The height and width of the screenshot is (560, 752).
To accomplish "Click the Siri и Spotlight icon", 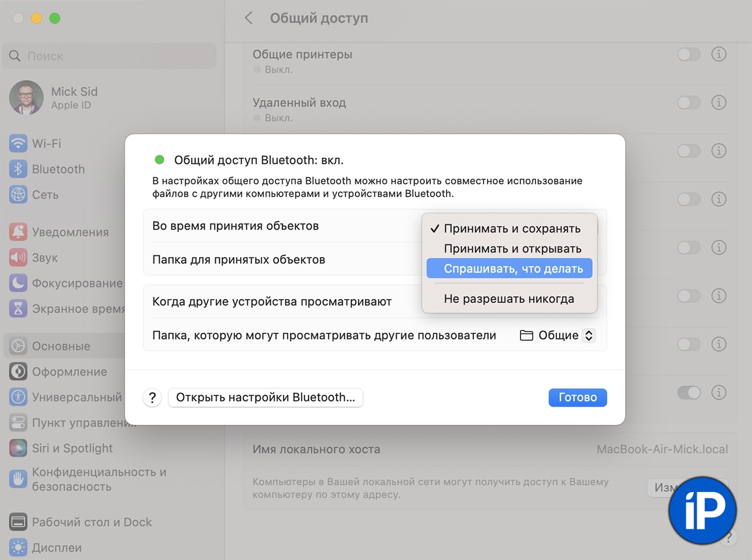I will click(x=18, y=448).
